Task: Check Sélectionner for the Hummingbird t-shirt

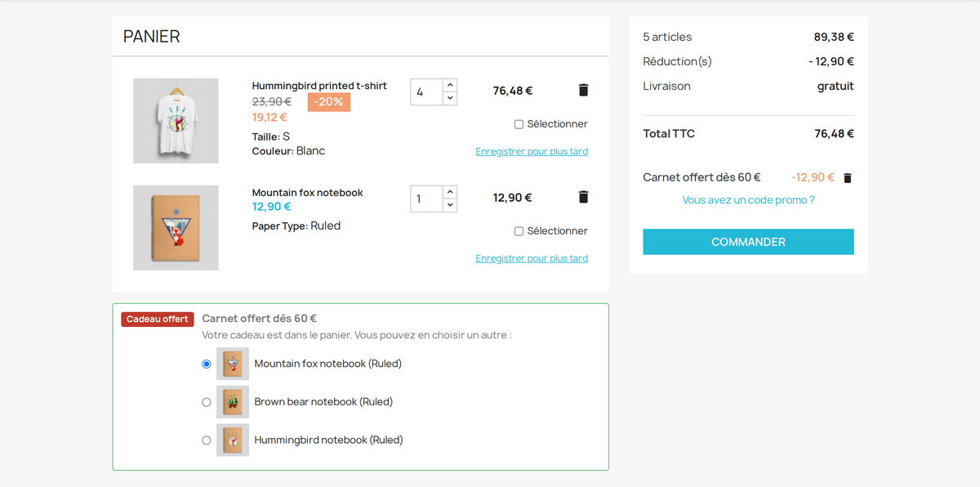Action: [x=519, y=124]
